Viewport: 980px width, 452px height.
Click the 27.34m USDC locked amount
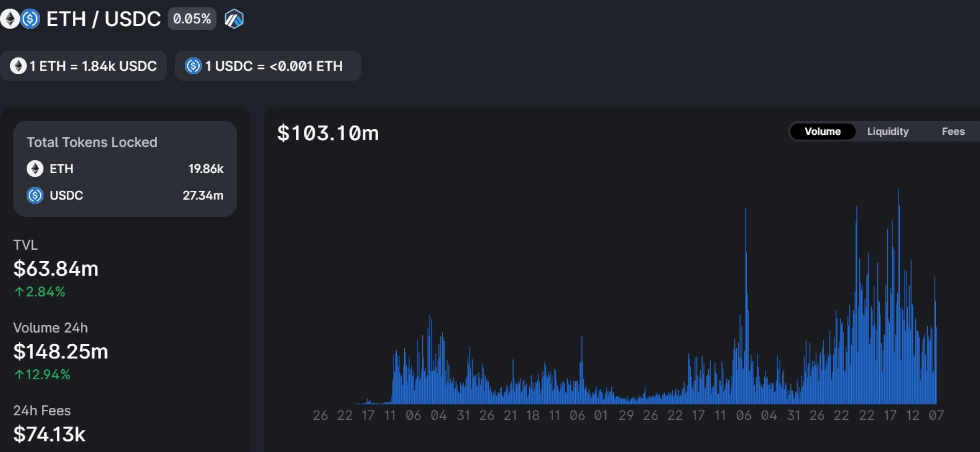203,196
